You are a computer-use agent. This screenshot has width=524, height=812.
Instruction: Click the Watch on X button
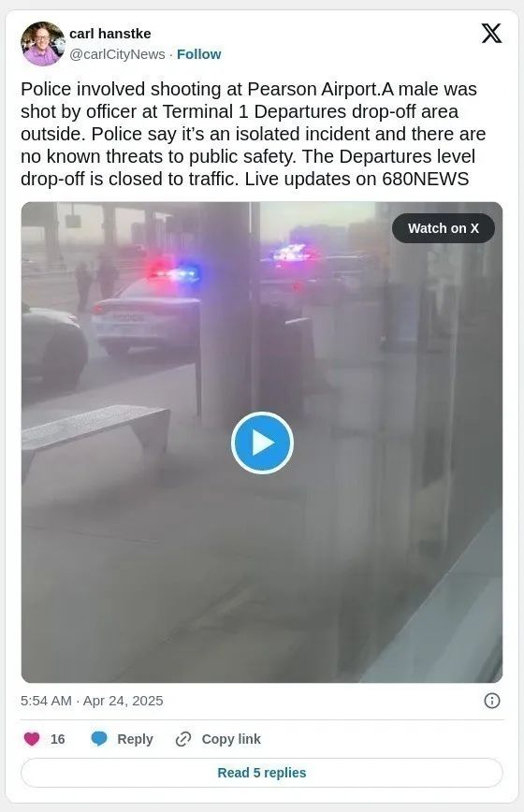444,228
